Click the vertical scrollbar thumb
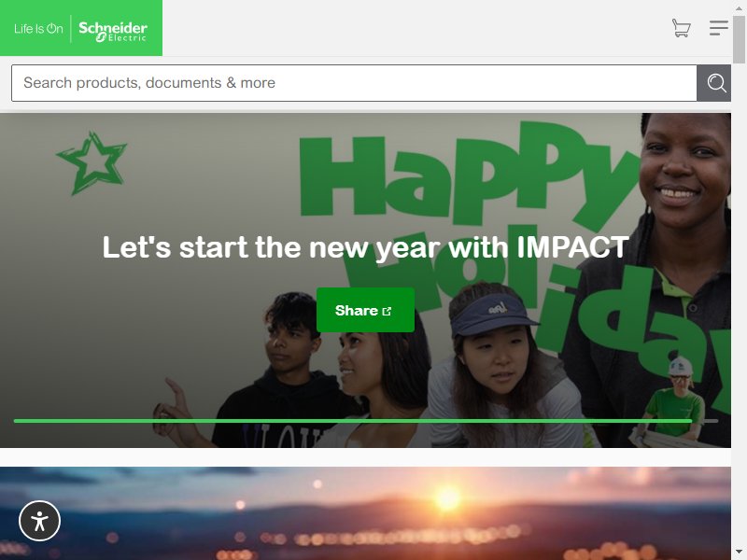The height and width of the screenshot is (560, 747). click(739, 39)
